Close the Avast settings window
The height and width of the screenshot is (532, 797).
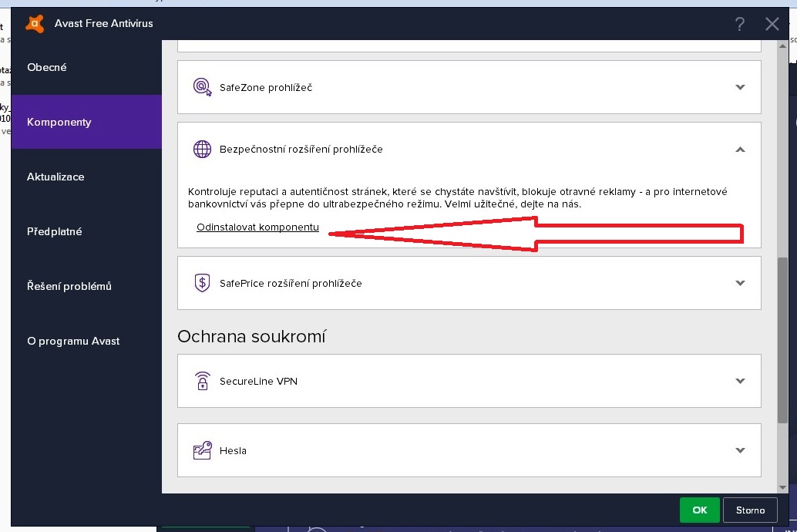(772, 24)
